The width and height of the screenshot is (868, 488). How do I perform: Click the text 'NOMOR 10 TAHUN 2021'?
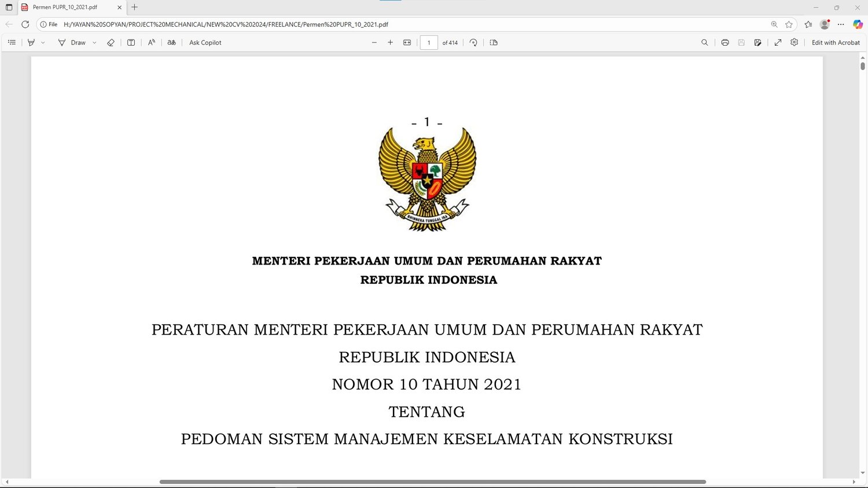(x=427, y=384)
